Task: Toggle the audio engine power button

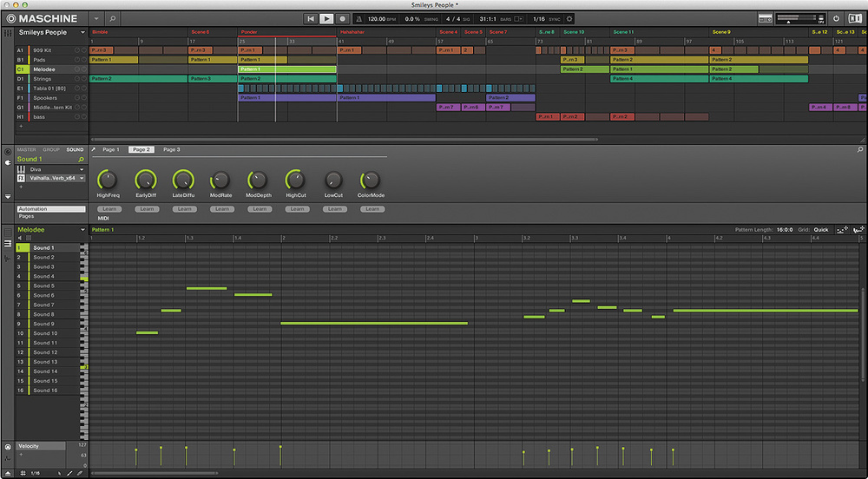Action: pyautogui.click(x=836, y=19)
